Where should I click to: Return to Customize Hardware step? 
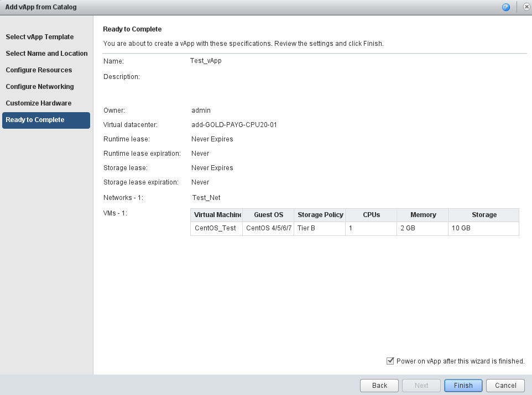(39, 103)
